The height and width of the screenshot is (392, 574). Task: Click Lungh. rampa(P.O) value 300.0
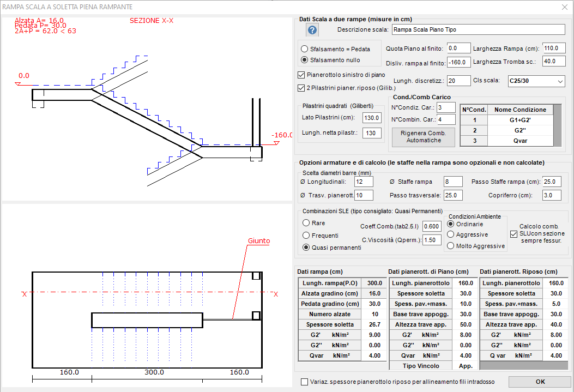(x=374, y=284)
